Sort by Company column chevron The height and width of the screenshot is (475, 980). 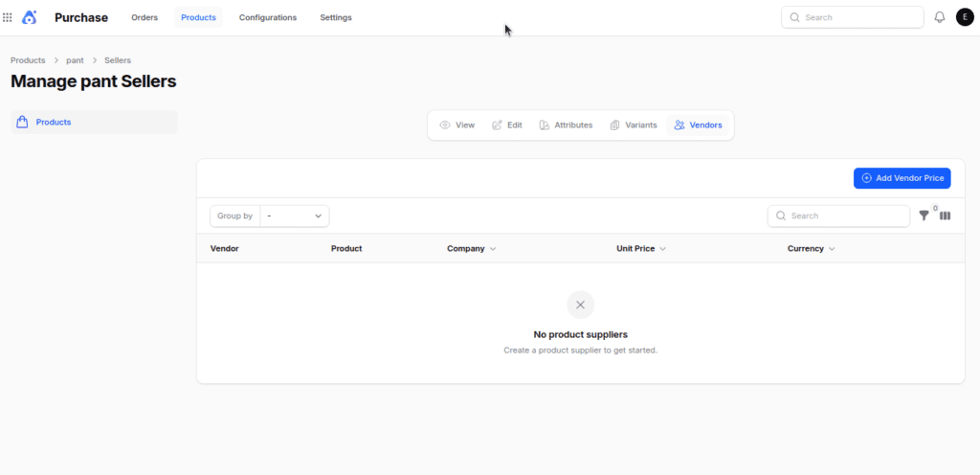(493, 249)
